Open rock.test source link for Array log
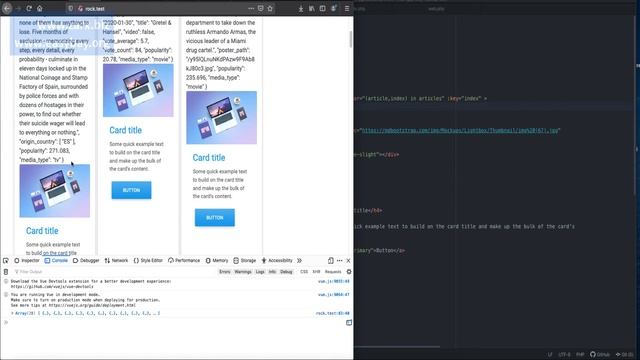 [x=332, y=313]
